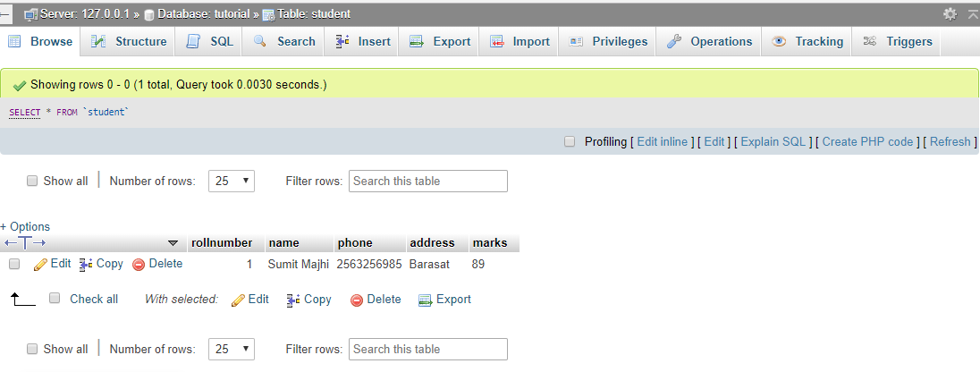Open the page settings gear icon
980x372 pixels.
[x=950, y=13]
